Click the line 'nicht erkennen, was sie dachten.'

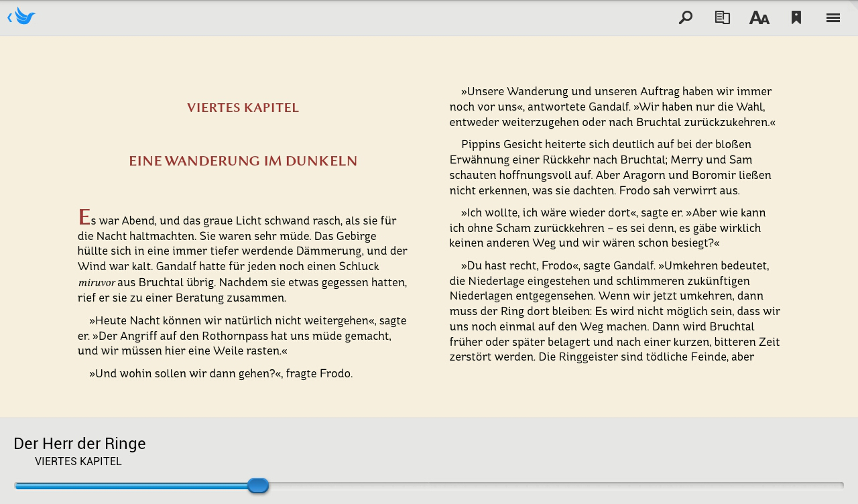595,191
